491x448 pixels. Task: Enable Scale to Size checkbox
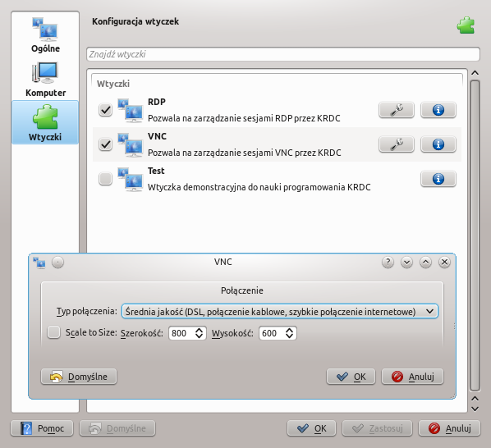[53, 332]
